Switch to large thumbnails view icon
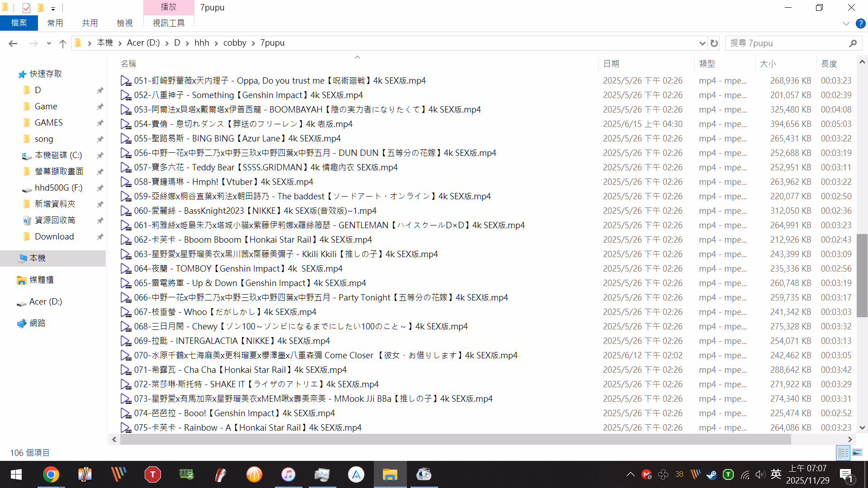 (857, 452)
